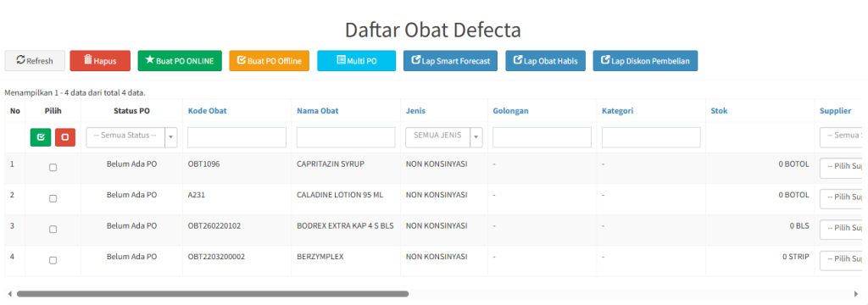This screenshot has width=868, height=305.
Task: Tick the checkbox for CAPRITAZIN SYRUP
Action: tap(53, 168)
